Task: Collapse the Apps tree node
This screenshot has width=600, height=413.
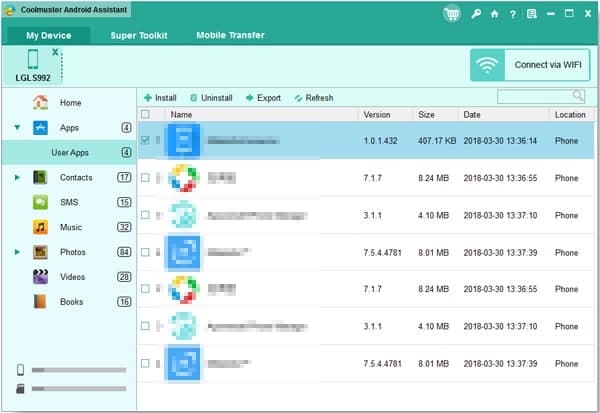Action: coord(17,128)
